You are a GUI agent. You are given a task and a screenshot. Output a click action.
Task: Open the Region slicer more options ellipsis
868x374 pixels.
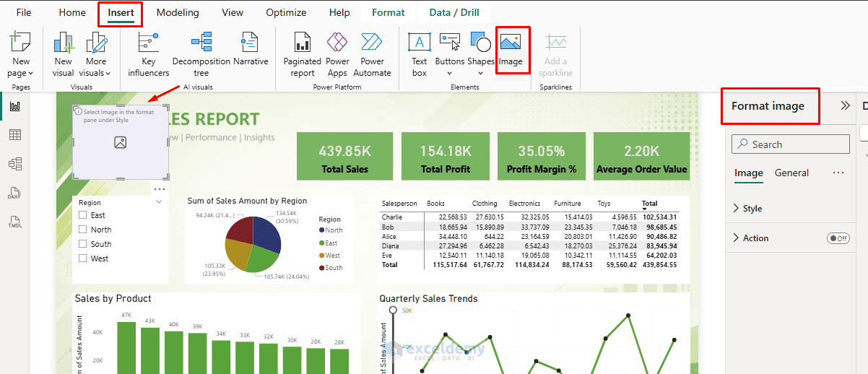coord(160,189)
